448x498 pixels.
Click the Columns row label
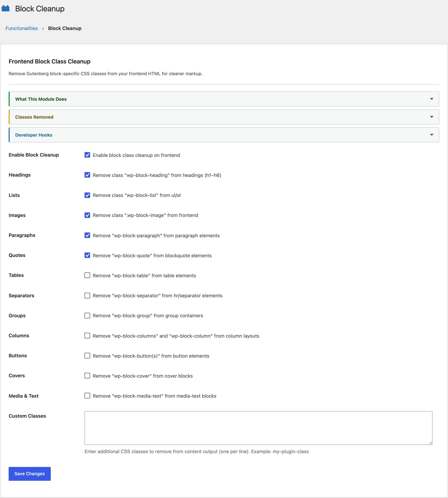[x=19, y=336]
